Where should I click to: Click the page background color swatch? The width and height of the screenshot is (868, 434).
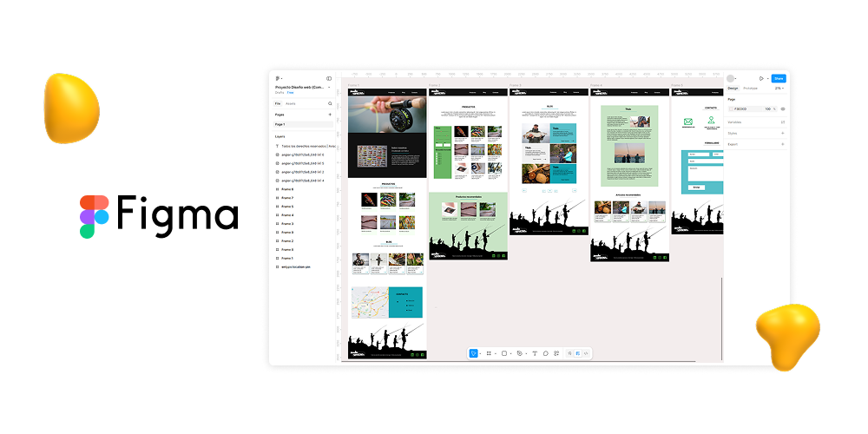[731, 109]
